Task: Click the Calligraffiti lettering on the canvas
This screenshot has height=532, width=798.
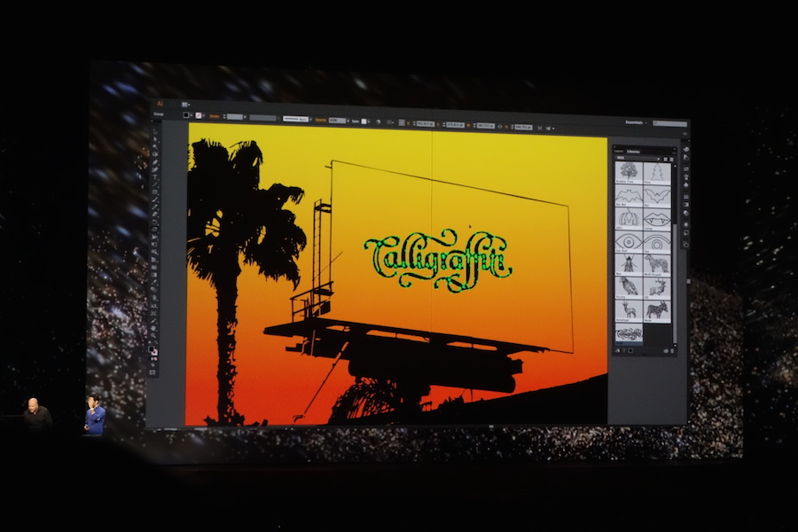Action: [x=439, y=260]
